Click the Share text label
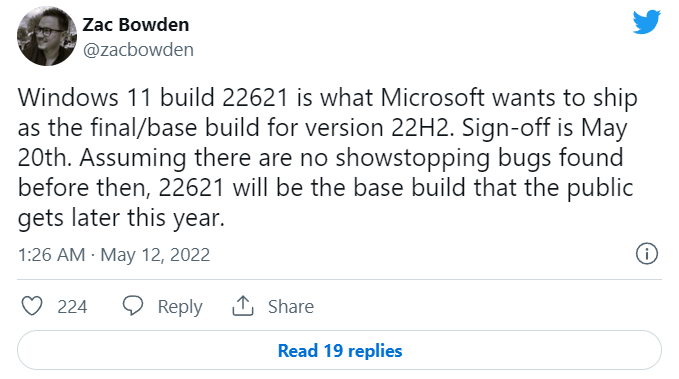Image resolution: width=679 pixels, height=379 pixels. [291, 307]
